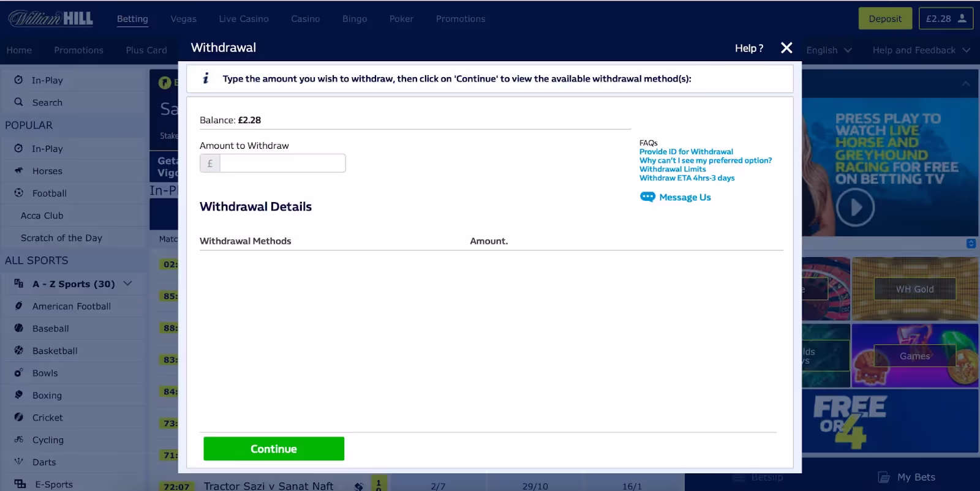Select the Cycling icon in the sports list
The image size is (980, 491).
18,440
